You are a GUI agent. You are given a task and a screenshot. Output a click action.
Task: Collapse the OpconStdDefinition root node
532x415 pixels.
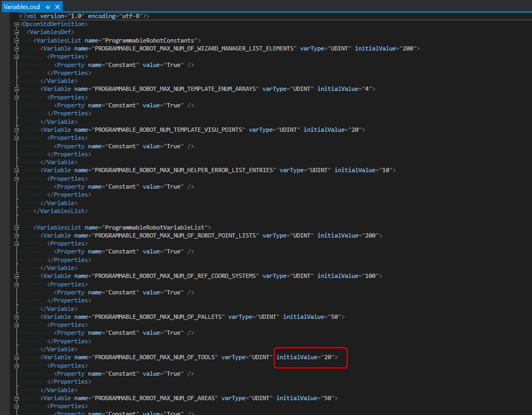[x=18, y=24]
